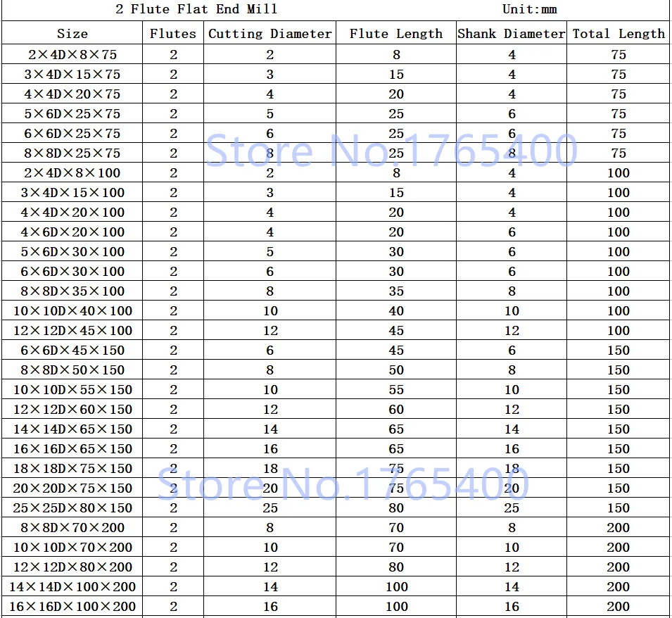Viewport: 672px width, 618px height.
Task: Select size cell '8×8D×50×150'
Action: tap(72, 370)
